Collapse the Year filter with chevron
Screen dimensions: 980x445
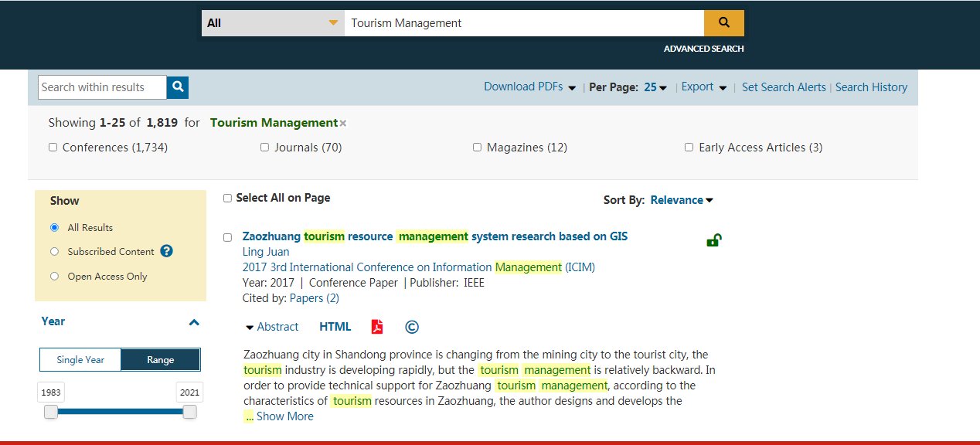(194, 322)
